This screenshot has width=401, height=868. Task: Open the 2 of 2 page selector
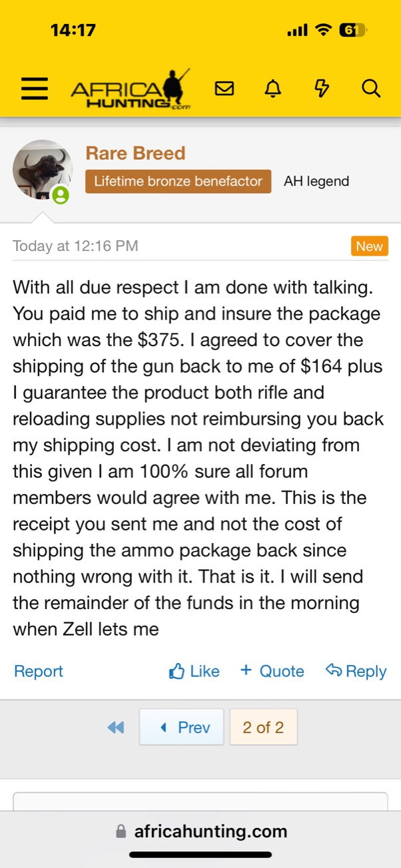coord(263,728)
